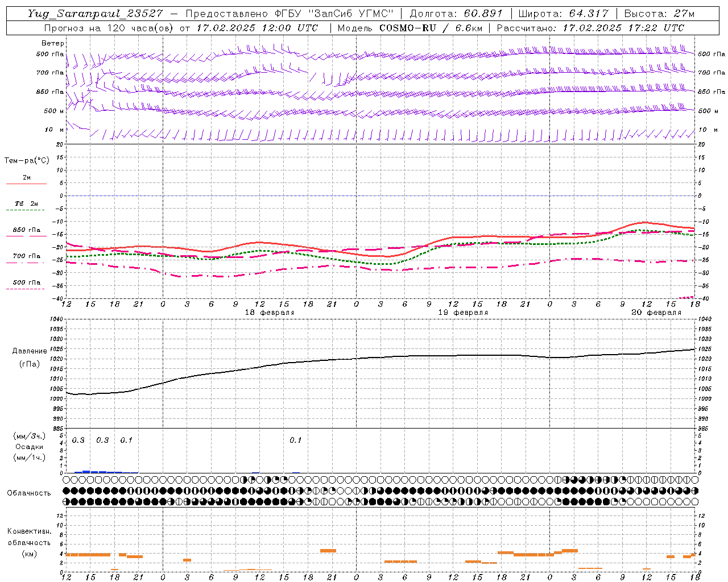Click the dashed line sample under Td 2м
Image resolution: width=728 pixels, height=582 pixels.
tap(26, 210)
